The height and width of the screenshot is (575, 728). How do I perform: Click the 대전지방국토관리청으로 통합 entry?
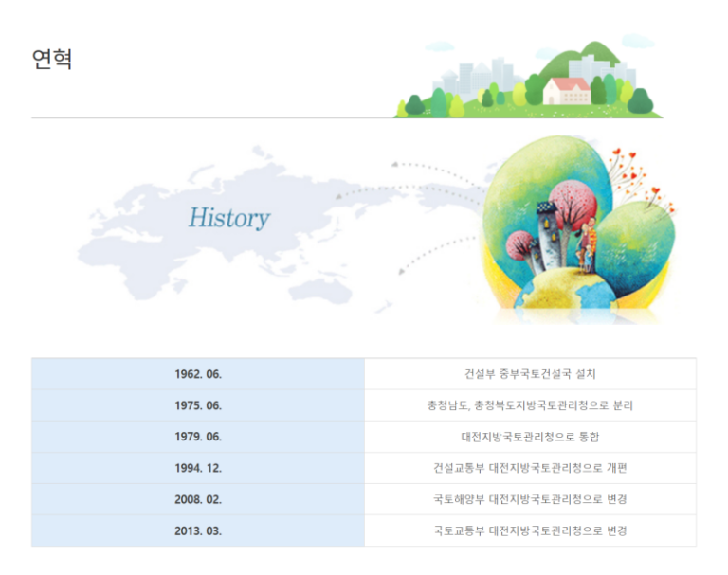(x=530, y=437)
